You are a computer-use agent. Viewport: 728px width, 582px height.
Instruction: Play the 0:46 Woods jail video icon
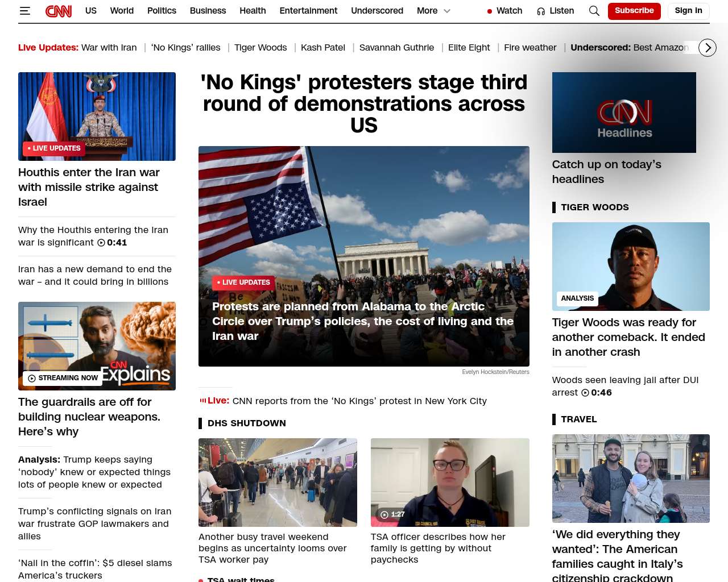click(x=585, y=393)
